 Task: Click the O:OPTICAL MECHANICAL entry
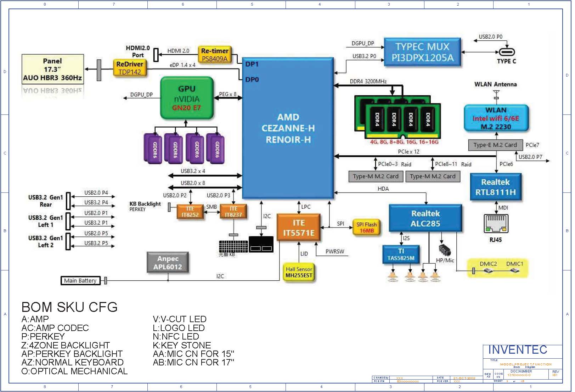(x=74, y=371)
